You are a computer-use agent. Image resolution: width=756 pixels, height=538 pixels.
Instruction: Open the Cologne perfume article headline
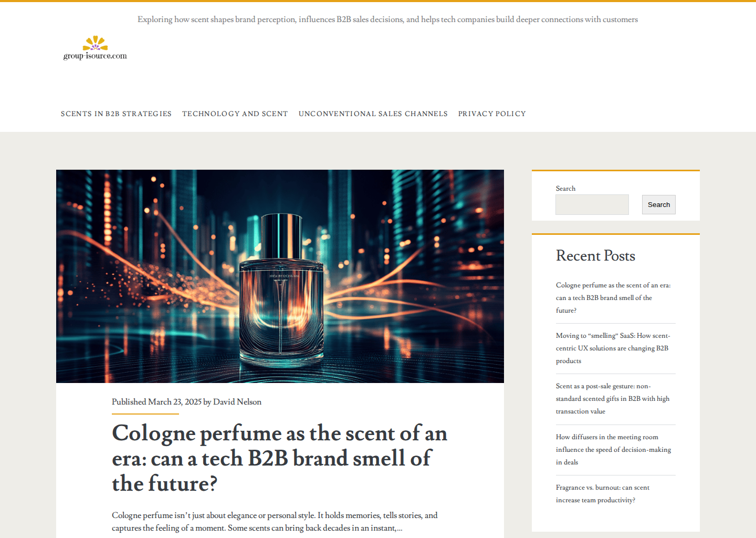tap(279, 458)
